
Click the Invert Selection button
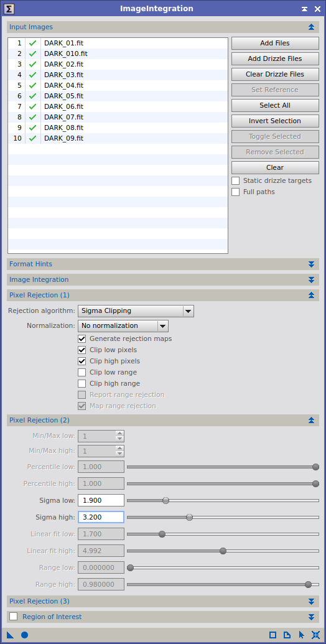point(275,121)
